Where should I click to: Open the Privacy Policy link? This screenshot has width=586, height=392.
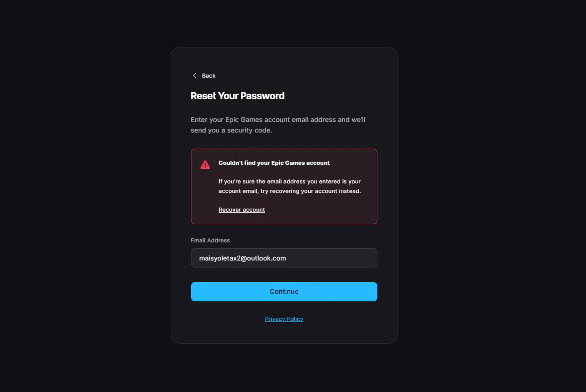click(284, 319)
